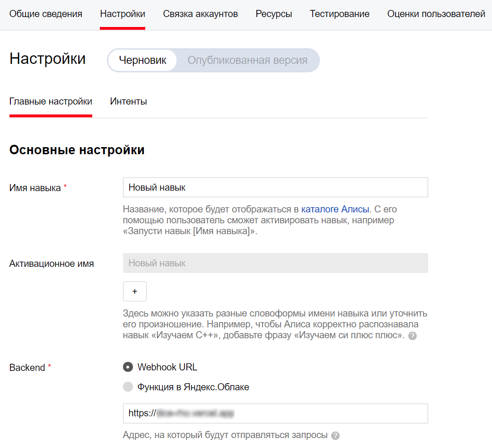Switch to the Общие сведения tab
This screenshot has width=492, height=448.
pyautogui.click(x=45, y=14)
